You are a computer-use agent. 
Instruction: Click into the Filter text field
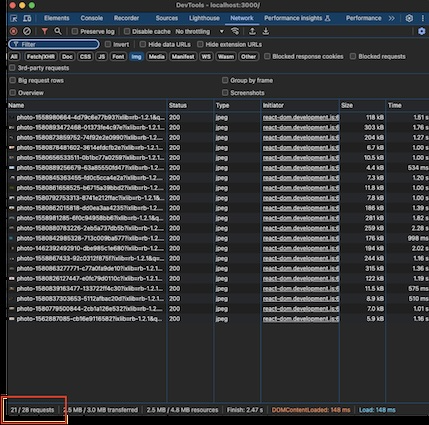click(x=54, y=44)
